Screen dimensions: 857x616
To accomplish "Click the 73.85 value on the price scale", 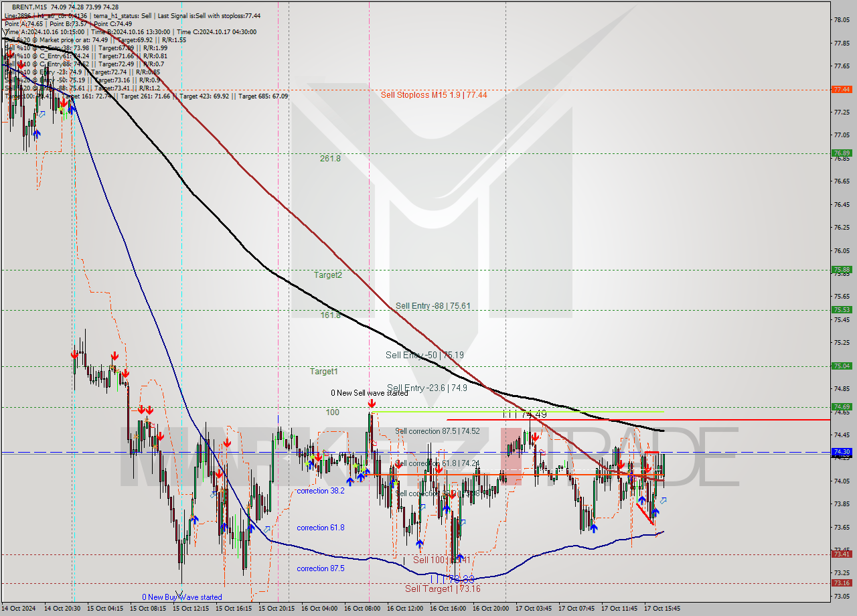I will point(842,504).
